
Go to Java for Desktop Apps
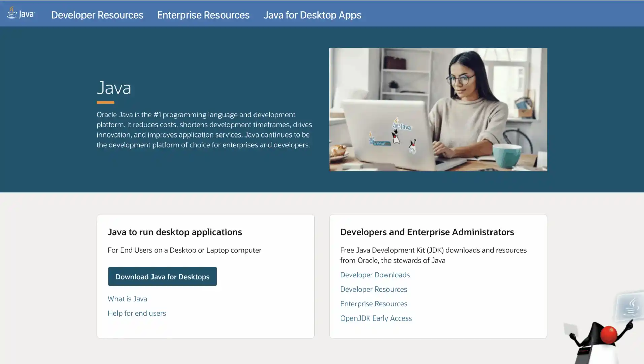pos(312,15)
